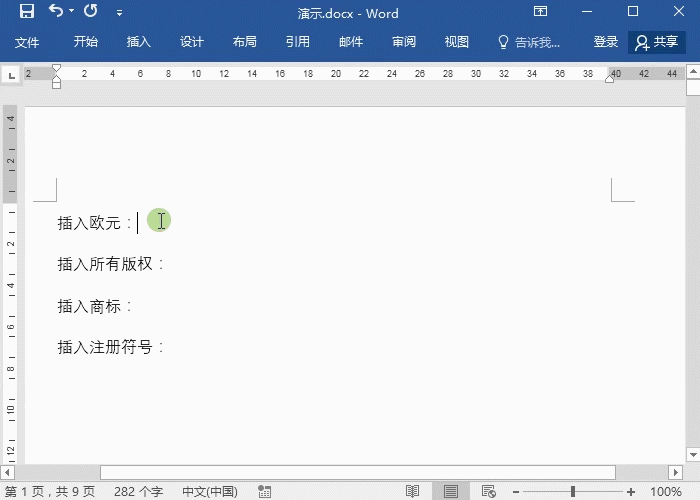Click the line 插入所有版权：
Screen dimensions: 700x500
(x=111, y=264)
